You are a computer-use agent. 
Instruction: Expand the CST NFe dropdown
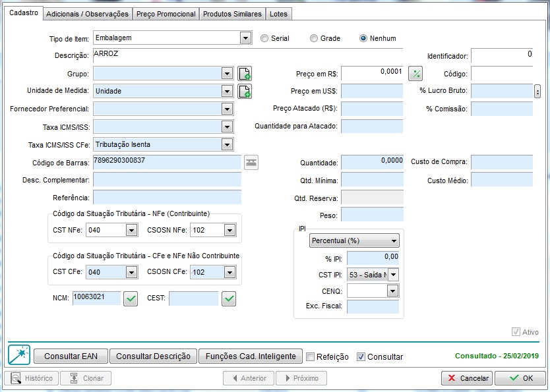click(131, 230)
